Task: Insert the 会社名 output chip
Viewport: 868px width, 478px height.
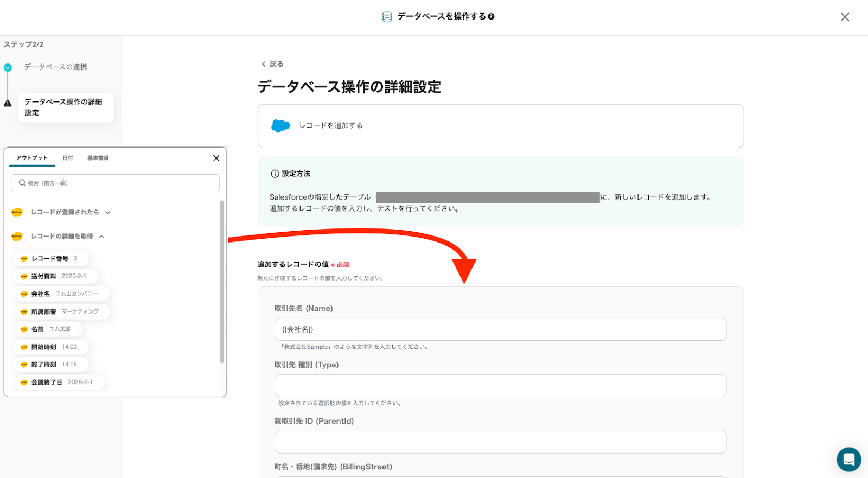Action: tap(61, 294)
